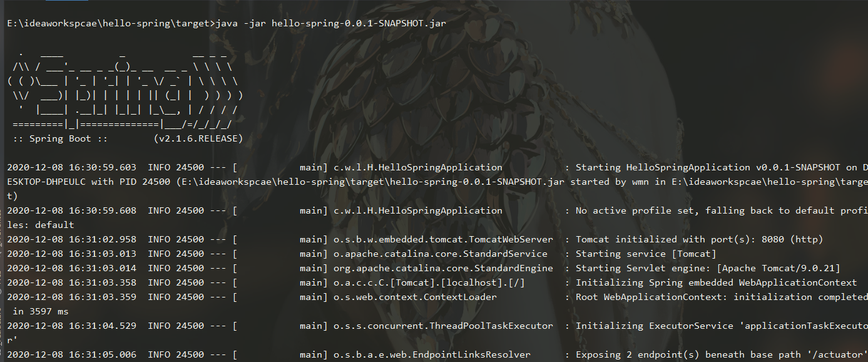Screen dimensions: 868x362
Task: Click message 'Starting HelloSpringApplication v0.0.1-SNAPSHOT'
Action: click(x=708, y=167)
